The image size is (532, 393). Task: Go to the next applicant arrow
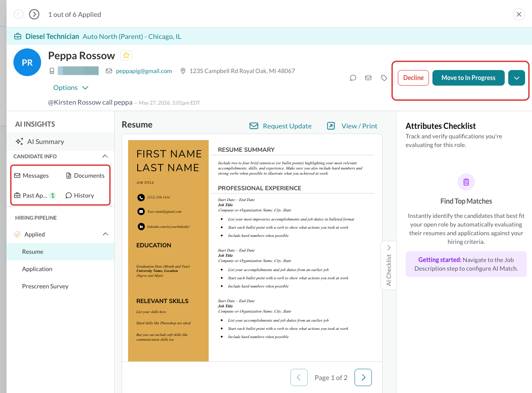pos(34,14)
